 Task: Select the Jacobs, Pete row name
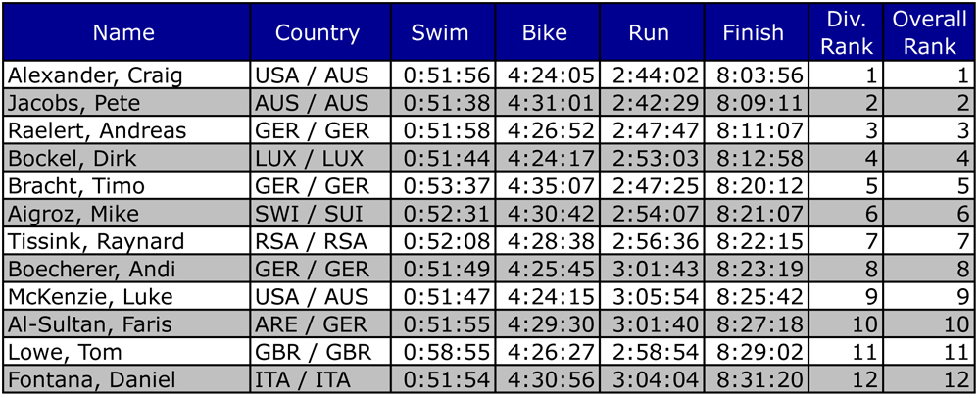tap(126, 103)
